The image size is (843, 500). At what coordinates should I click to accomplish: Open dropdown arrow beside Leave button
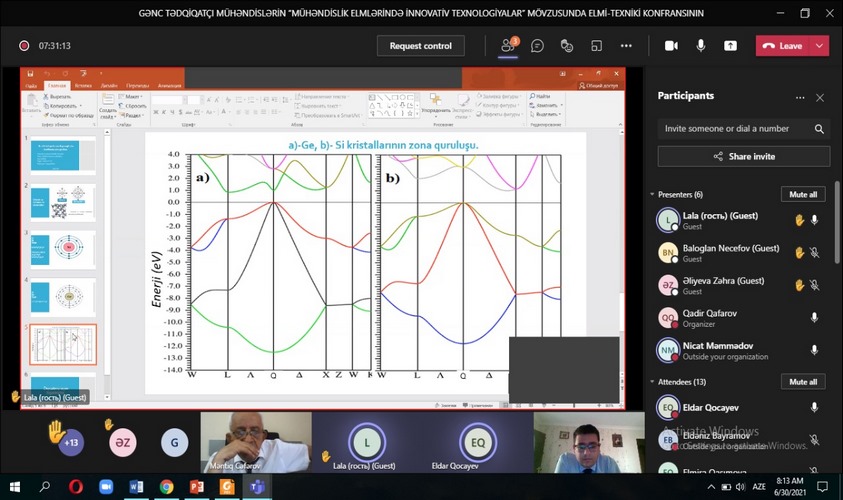click(x=821, y=46)
